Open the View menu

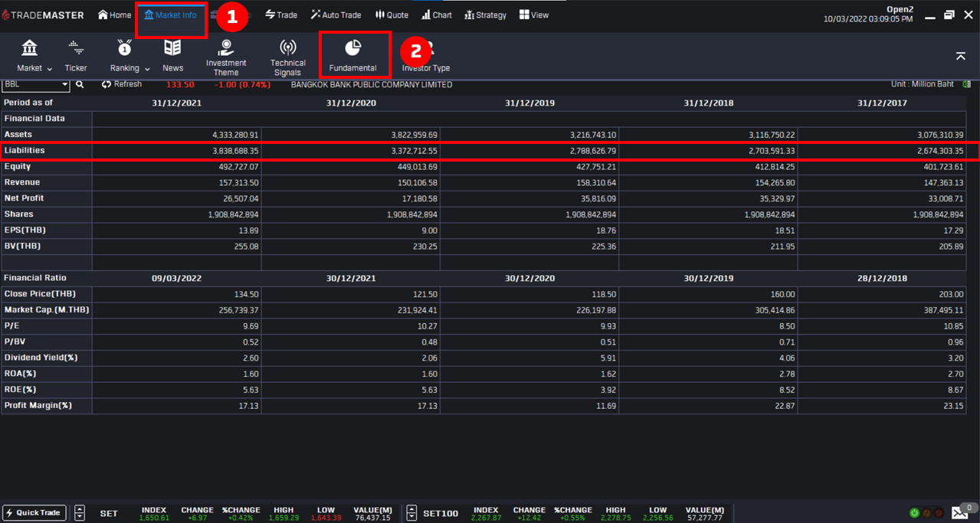(534, 15)
